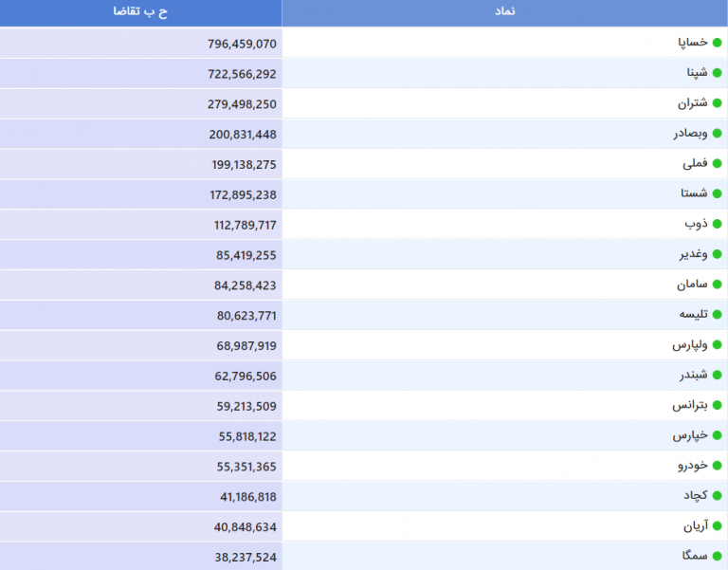Screen dimensions: 728x570
Task: Click the کچاد symbol name
Action: (x=696, y=496)
